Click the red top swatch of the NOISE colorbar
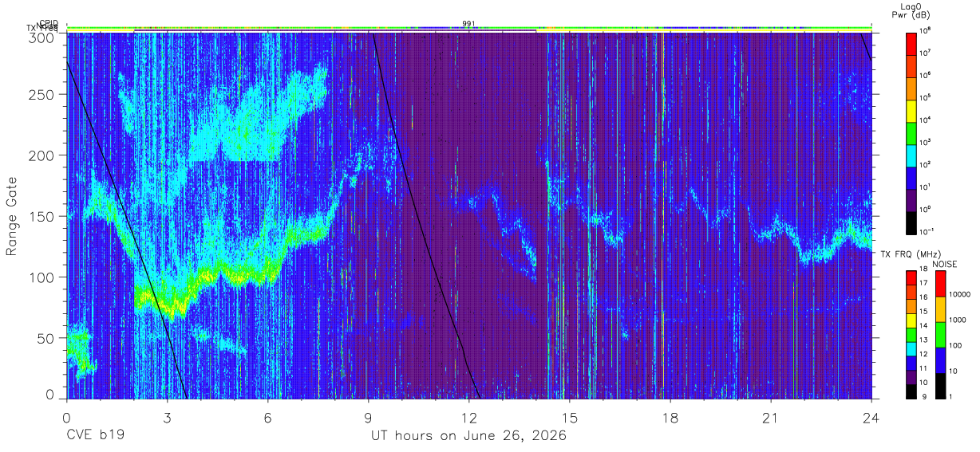Viewport: 980px width, 452px height. [940, 284]
